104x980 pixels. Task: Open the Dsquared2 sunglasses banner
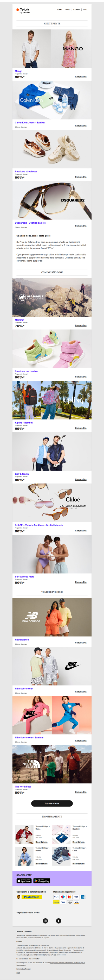coord(52,200)
